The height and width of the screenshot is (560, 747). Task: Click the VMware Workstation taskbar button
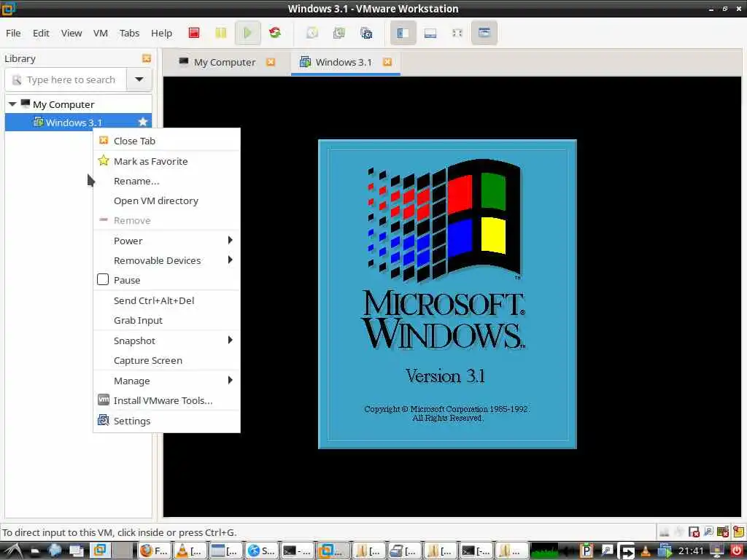(x=333, y=551)
